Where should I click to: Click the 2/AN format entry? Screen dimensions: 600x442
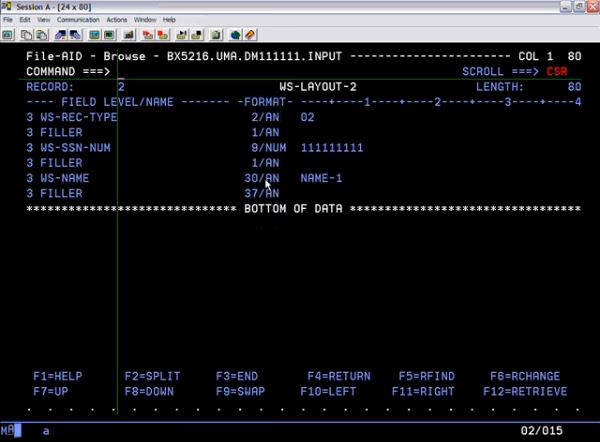(x=265, y=117)
